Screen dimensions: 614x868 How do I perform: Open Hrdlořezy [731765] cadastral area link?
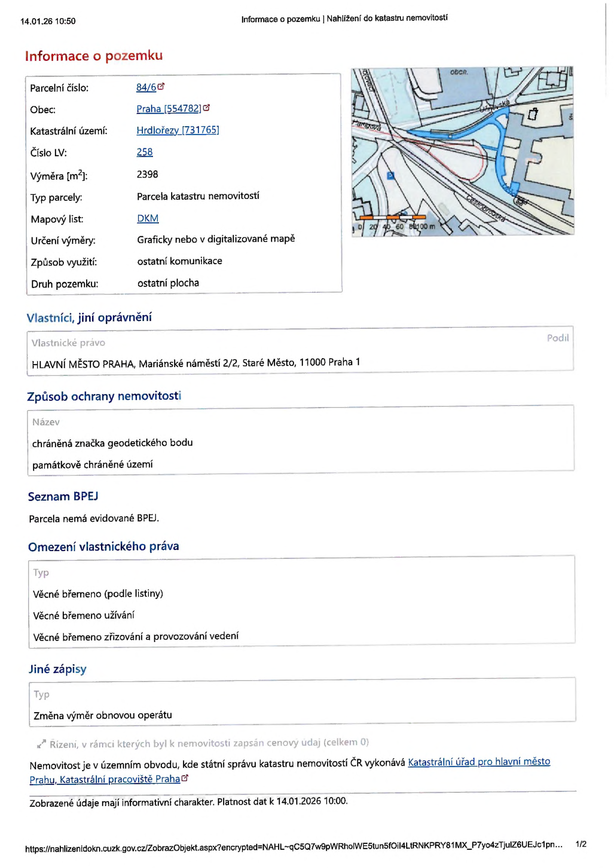(178, 130)
